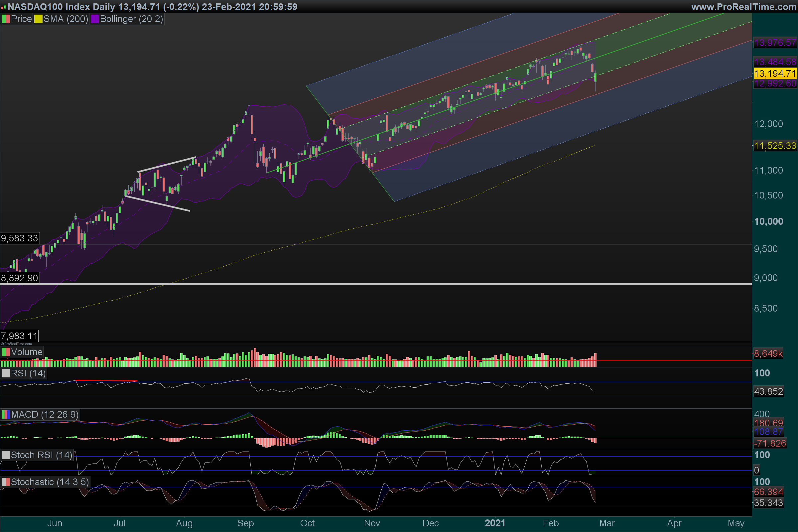Click the Volume panel color icon
Screen dimensions: 798x532
coord(6,352)
